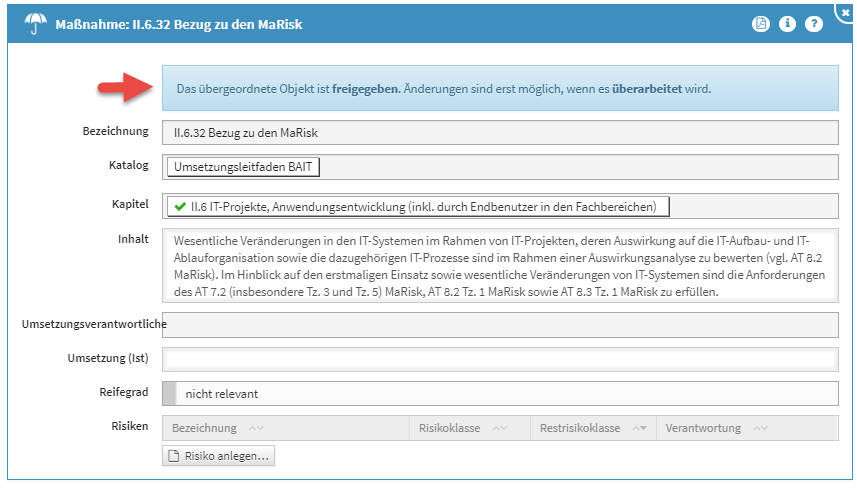Click the Inhalt description text area
This screenshot has height=488, width=857.
tap(500, 266)
